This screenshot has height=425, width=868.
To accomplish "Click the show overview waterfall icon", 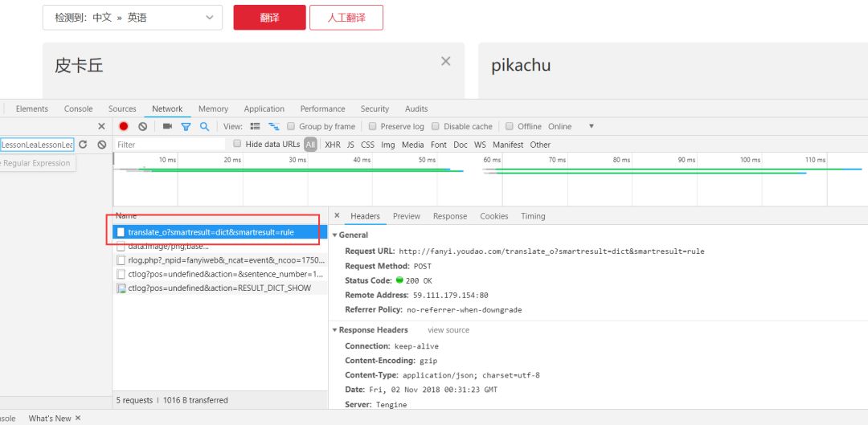I will click(x=273, y=126).
